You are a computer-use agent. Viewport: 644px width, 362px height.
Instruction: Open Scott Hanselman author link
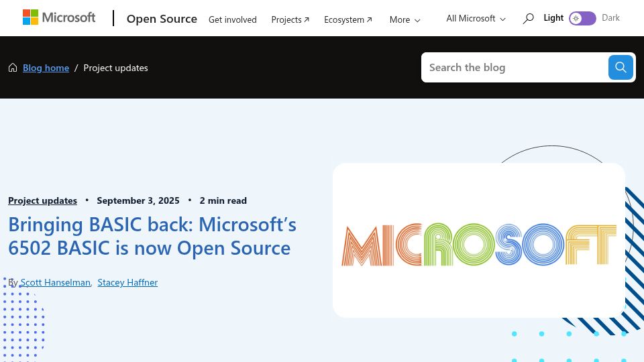(56, 282)
